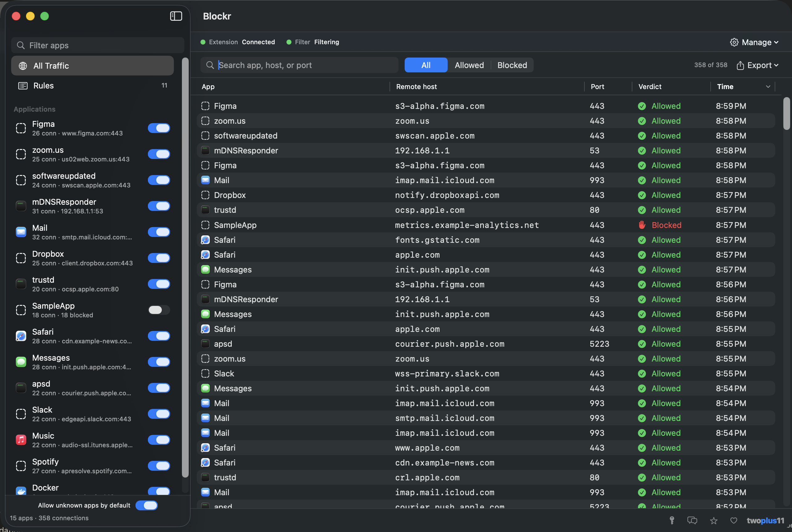
Task: Click the Allowed checkmark icon for Dropbox row
Action: coord(642,195)
